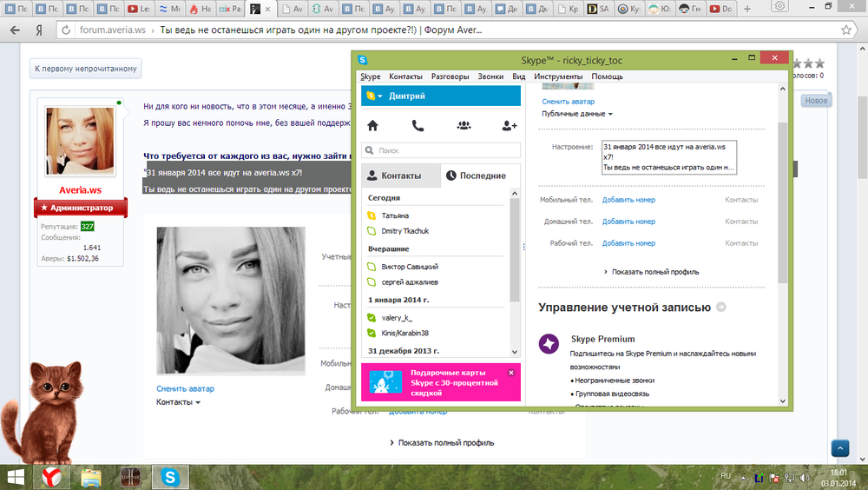The image size is (868, 490).
Task: Click Добавить номер for Мобильный тел.
Action: click(628, 200)
